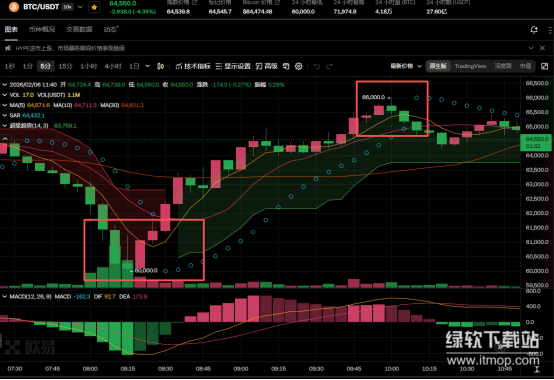Click the candlestick chart type icon
554x380 pixels.
pos(160,66)
